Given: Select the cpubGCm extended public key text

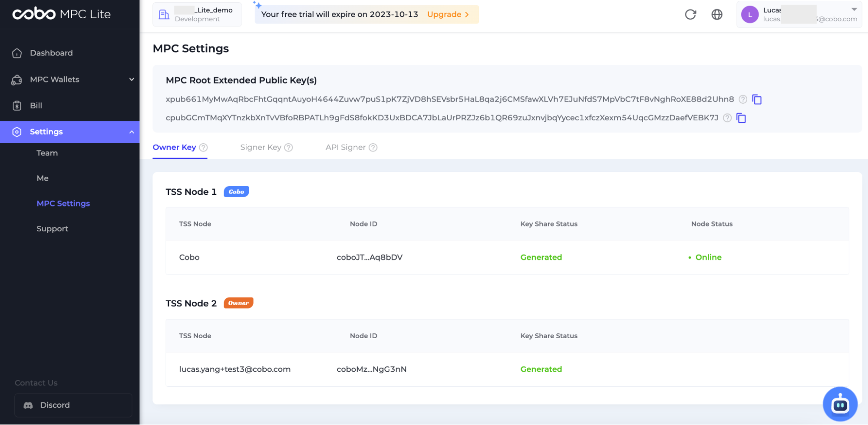Looking at the screenshot, I should point(442,118).
